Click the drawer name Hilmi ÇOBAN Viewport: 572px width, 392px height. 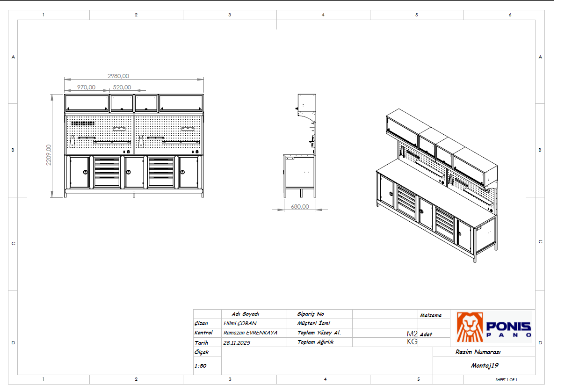point(240,323)
